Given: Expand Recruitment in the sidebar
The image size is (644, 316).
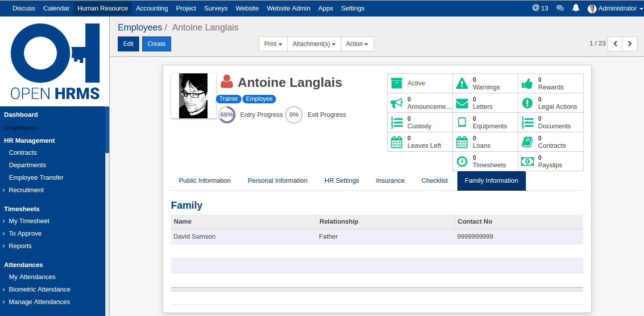Looking at the screenshot, I should tap(26, 190).
